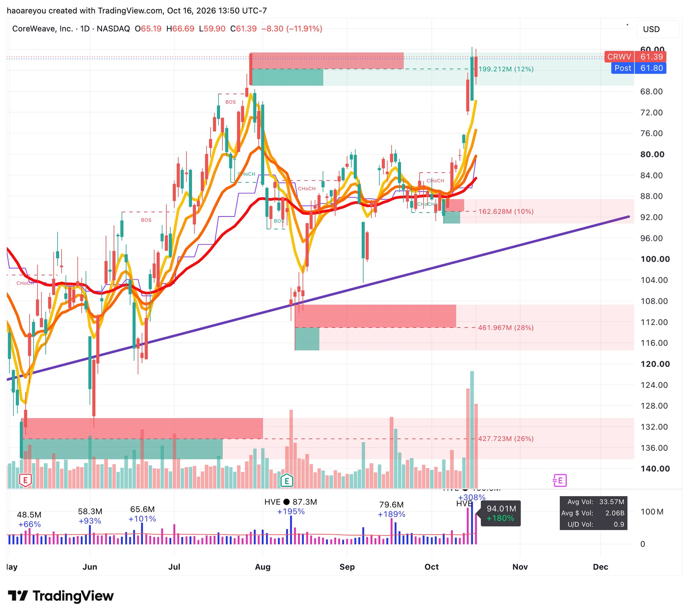
Task: Click the TradingView logo
Action: coord(61,596)
